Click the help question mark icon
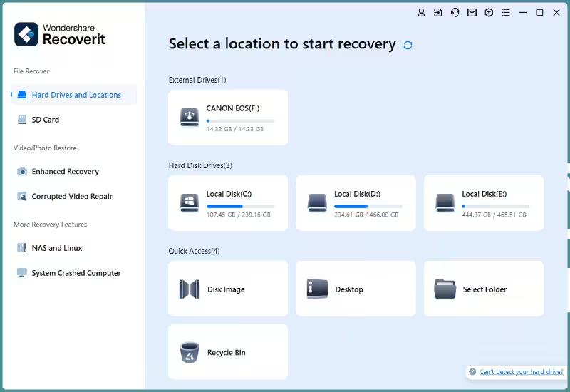Screen dimensions: 570x392 [472, 372]
